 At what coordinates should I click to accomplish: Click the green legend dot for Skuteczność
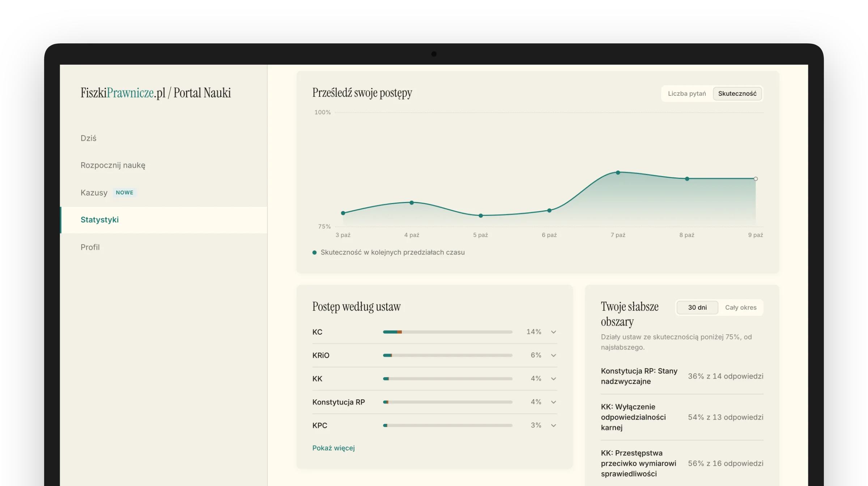pos(314,253)
